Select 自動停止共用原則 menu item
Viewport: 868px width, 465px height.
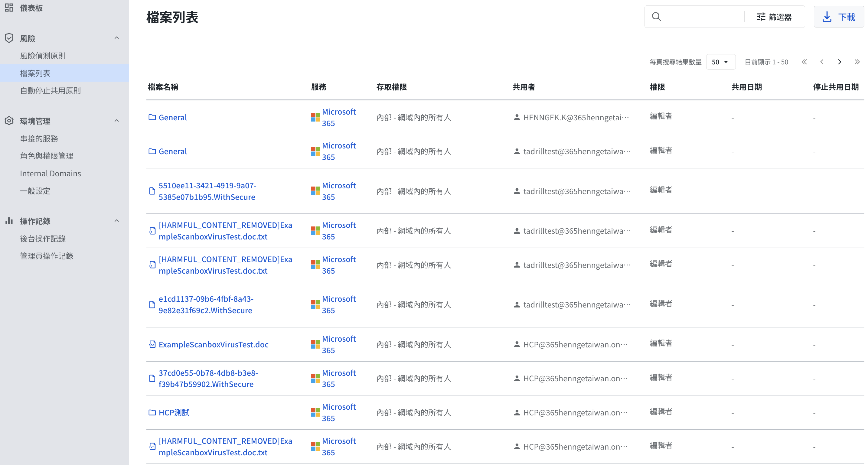(50, 90)
